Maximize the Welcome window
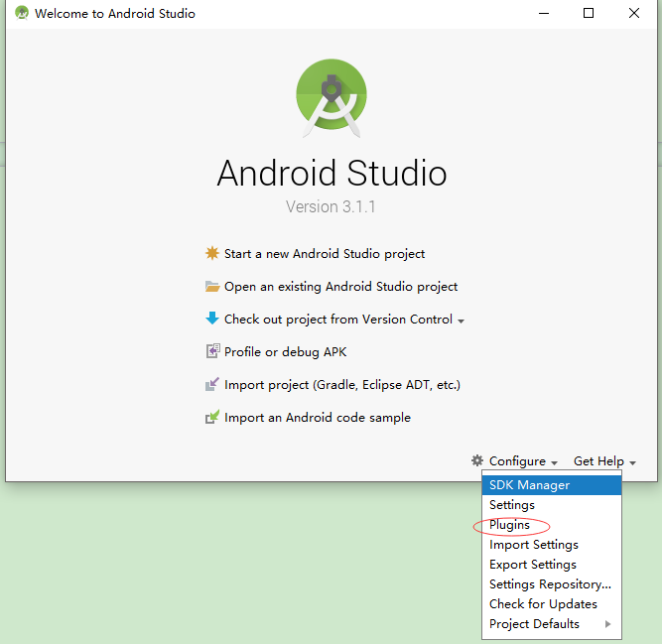Viewport: 662px width, 644px height. point(589,13)
